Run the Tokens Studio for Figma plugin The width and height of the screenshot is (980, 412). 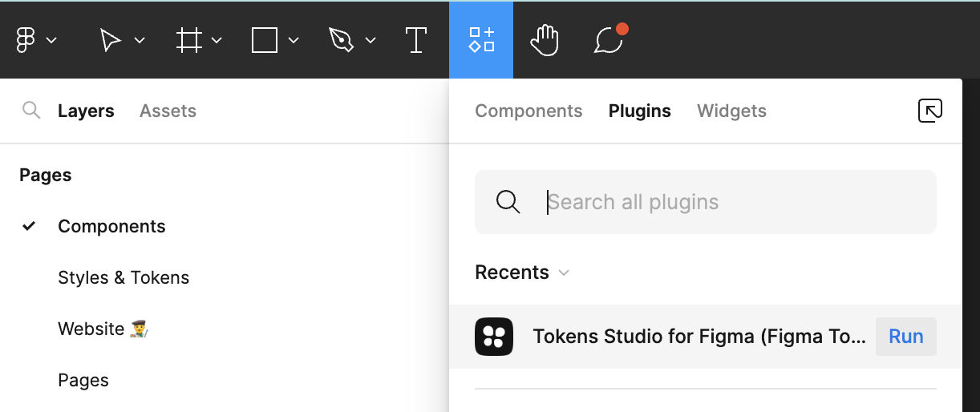click(905, 337)
